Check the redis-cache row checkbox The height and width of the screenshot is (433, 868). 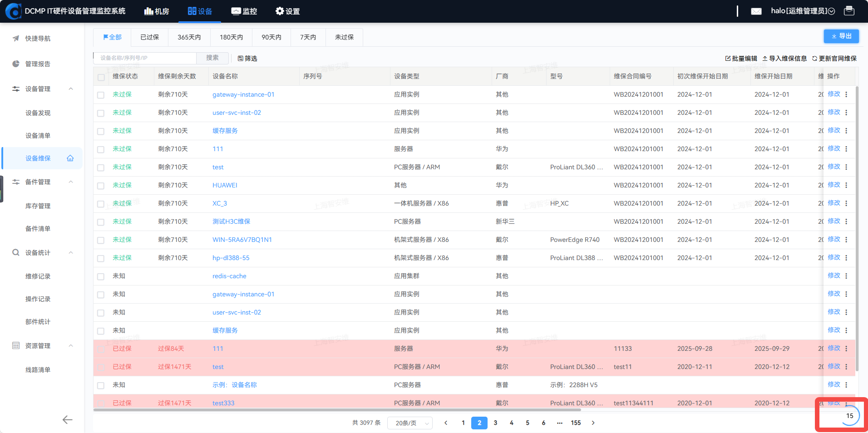101,276
